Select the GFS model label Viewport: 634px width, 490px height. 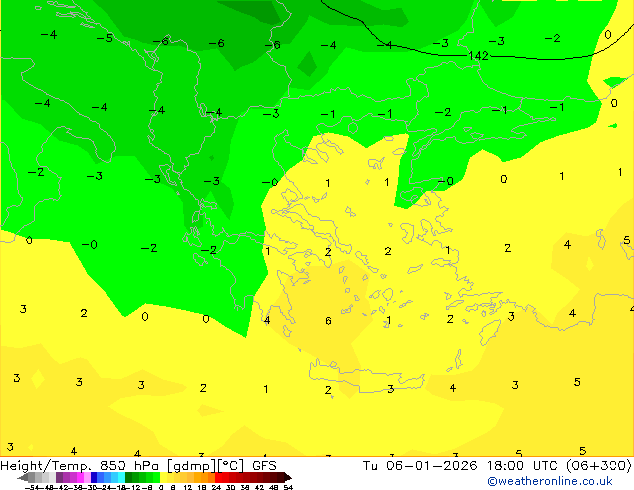click(264, 466)
